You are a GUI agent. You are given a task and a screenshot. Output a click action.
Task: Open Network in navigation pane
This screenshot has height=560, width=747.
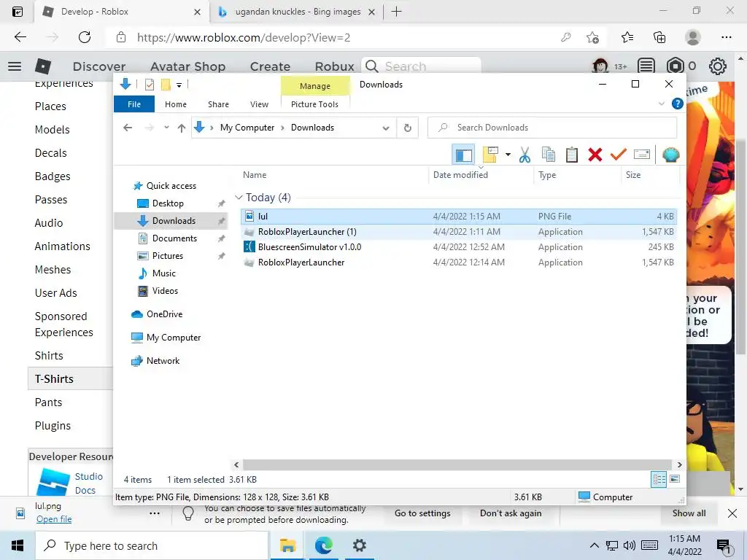click(163, 361)
